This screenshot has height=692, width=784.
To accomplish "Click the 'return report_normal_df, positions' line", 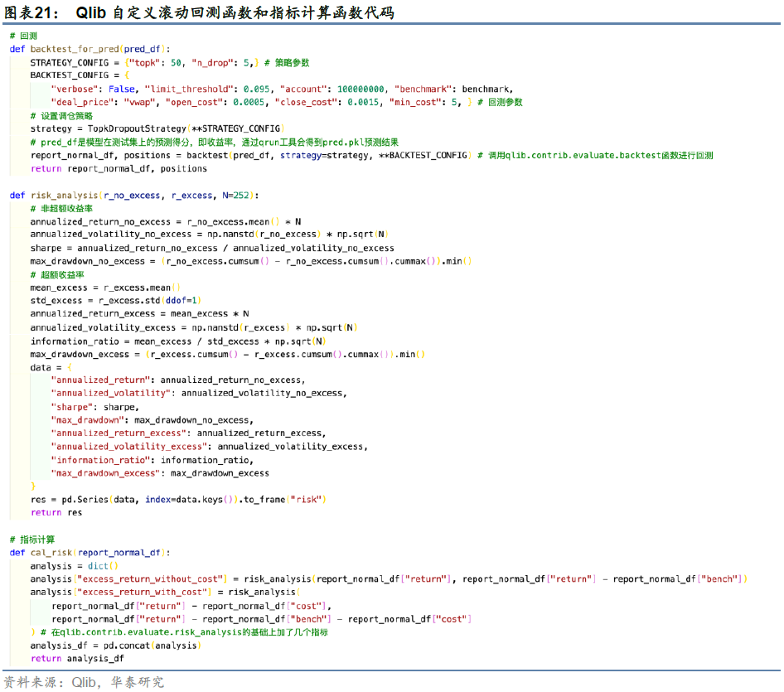I will [x=119, y=169].
